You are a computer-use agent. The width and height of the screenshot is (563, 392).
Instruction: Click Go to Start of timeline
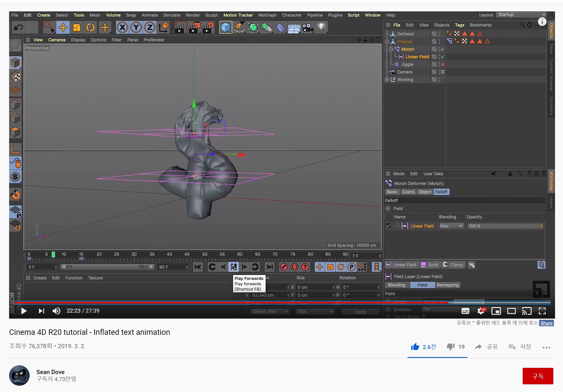point(198,267)
